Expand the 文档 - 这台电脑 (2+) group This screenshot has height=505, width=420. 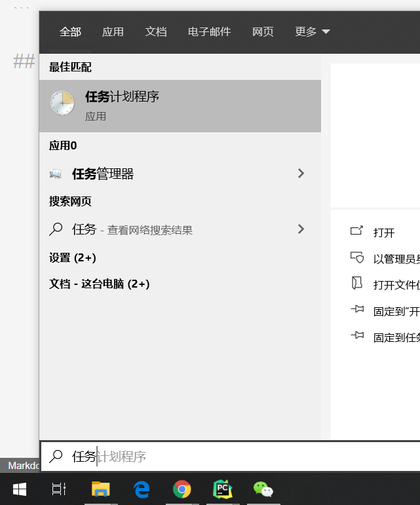(99, 284)
